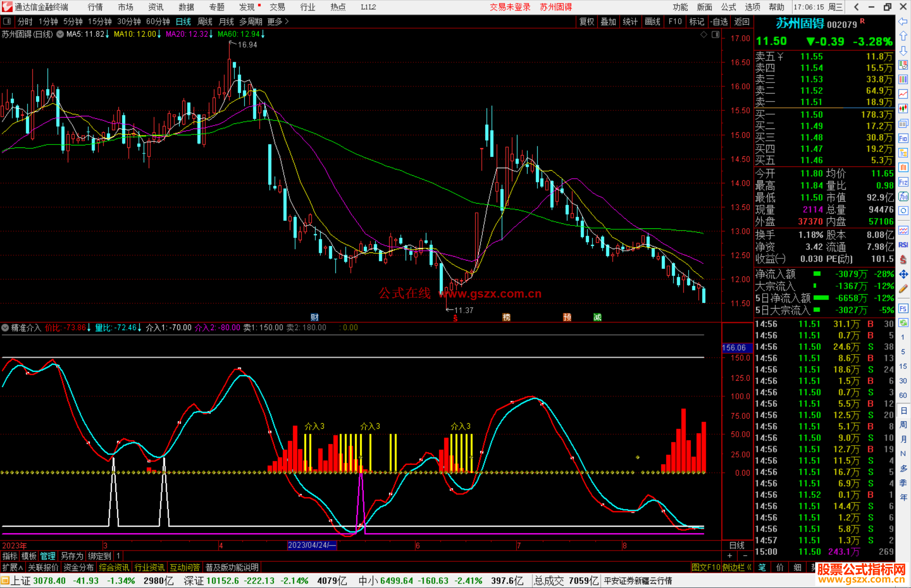The width and height of the screenshot is (911, 588).
Task: Toggle the 精准介入 indicator round button
Action: click(5, 328)
